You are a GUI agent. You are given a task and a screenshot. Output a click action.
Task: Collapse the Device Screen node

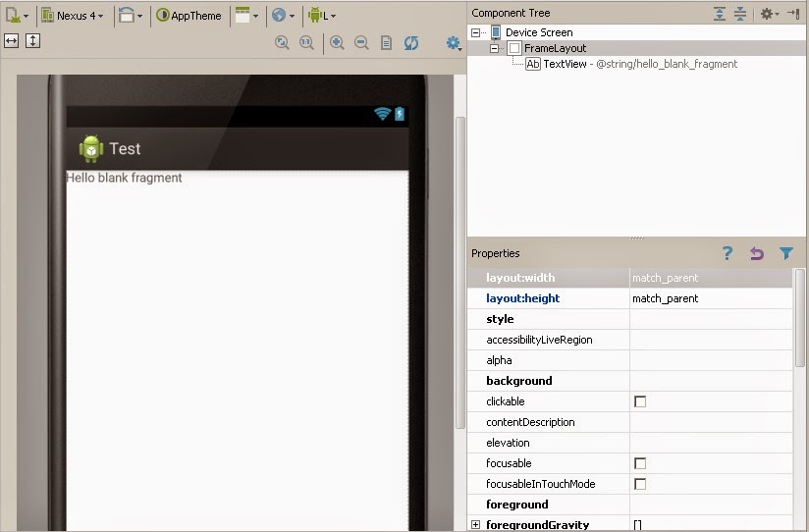pos(475,32)
